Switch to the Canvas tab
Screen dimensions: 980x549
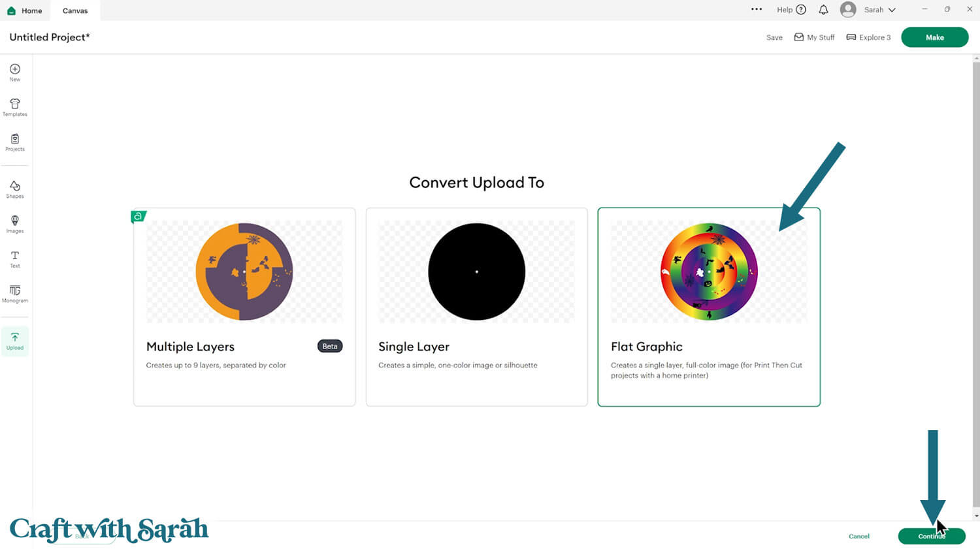click(x=75, y=10)
